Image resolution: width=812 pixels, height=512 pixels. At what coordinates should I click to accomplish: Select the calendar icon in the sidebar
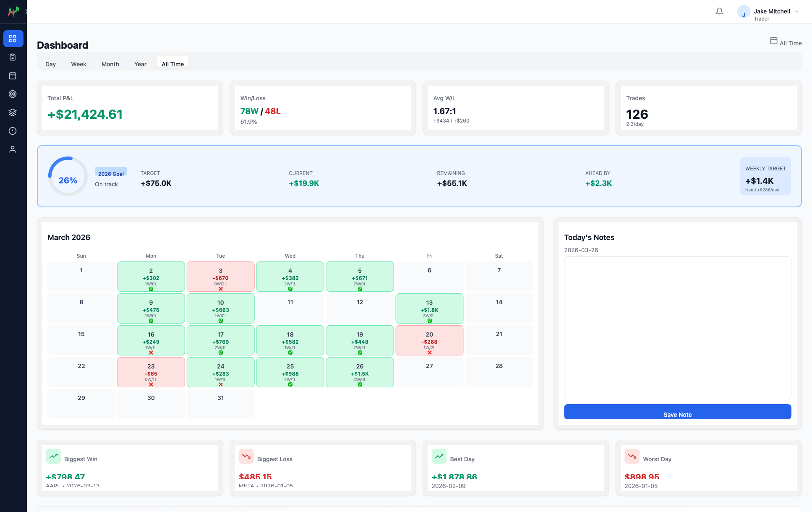pos(13,76)
